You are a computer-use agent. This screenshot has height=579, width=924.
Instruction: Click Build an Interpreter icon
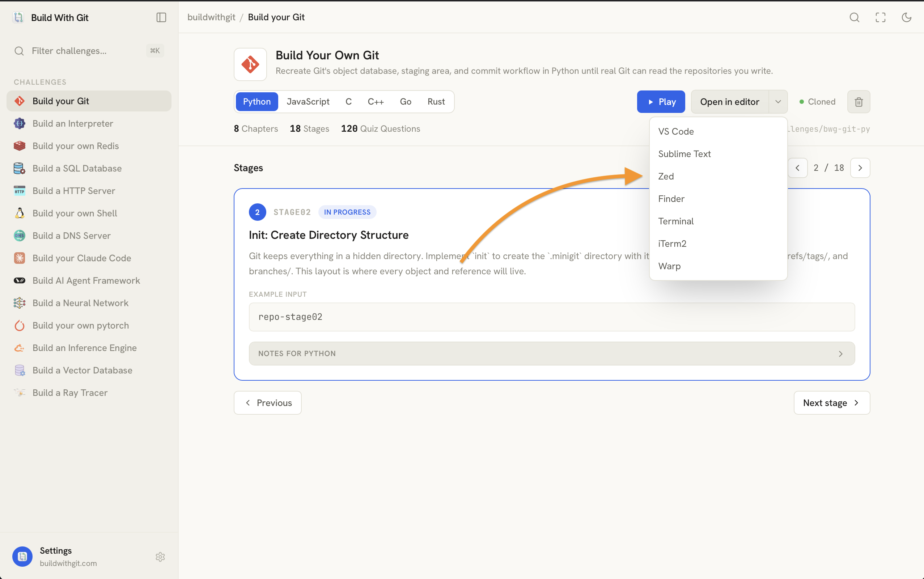(x=20, y=123)
